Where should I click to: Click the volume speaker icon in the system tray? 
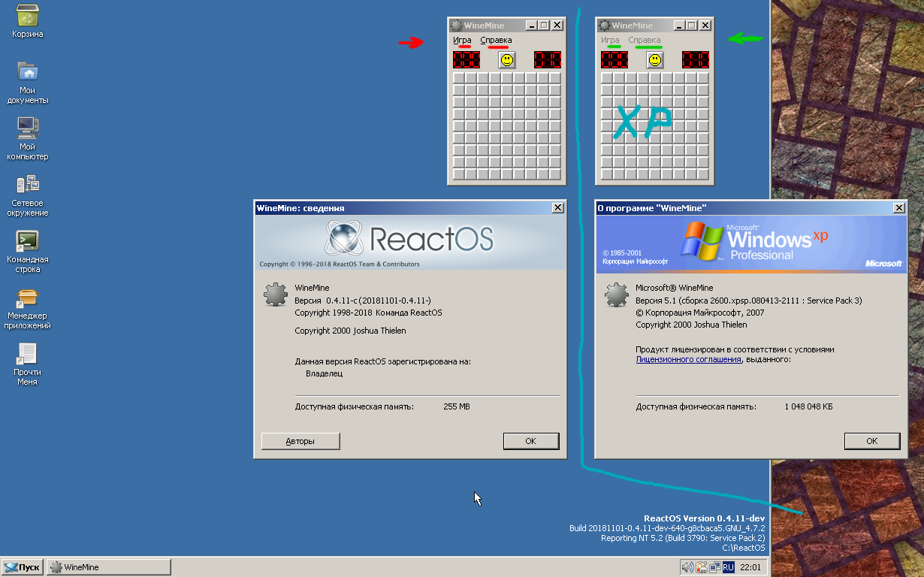click(687, 567)
